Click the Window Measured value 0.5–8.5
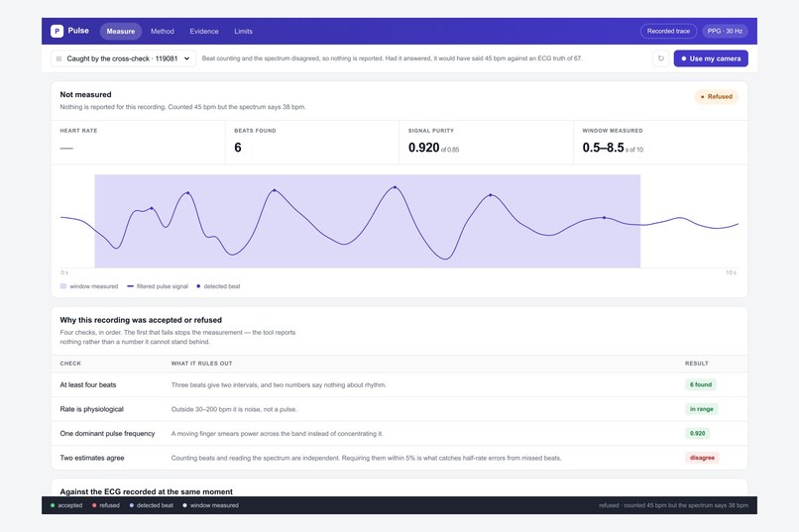Screen dimensions: 799x532 click(603, 148)
